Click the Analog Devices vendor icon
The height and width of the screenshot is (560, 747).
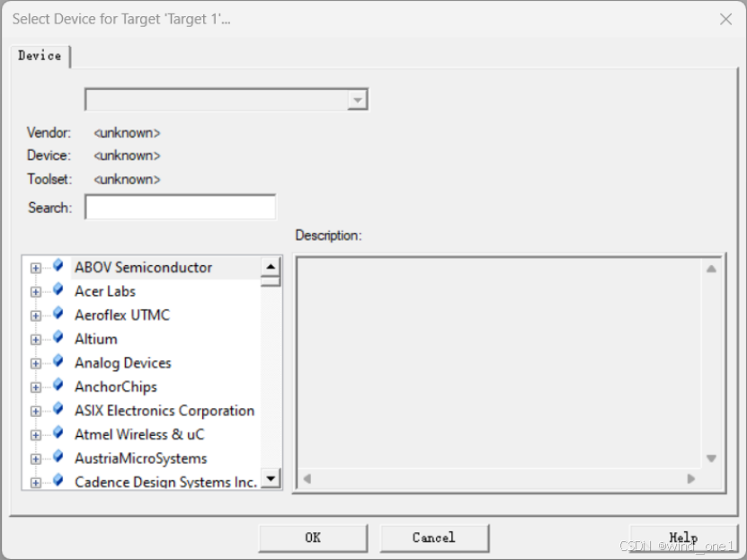[x=58, y=361]
